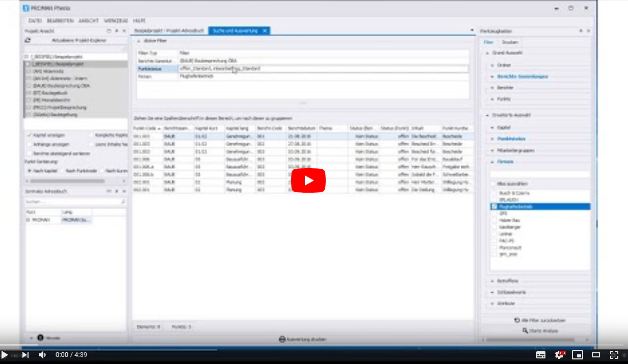Click the refresh icon in Projekt Ansicht
The height and width of the screenshot is (364, 628).
pyautogui.click(x=28, y=40)
